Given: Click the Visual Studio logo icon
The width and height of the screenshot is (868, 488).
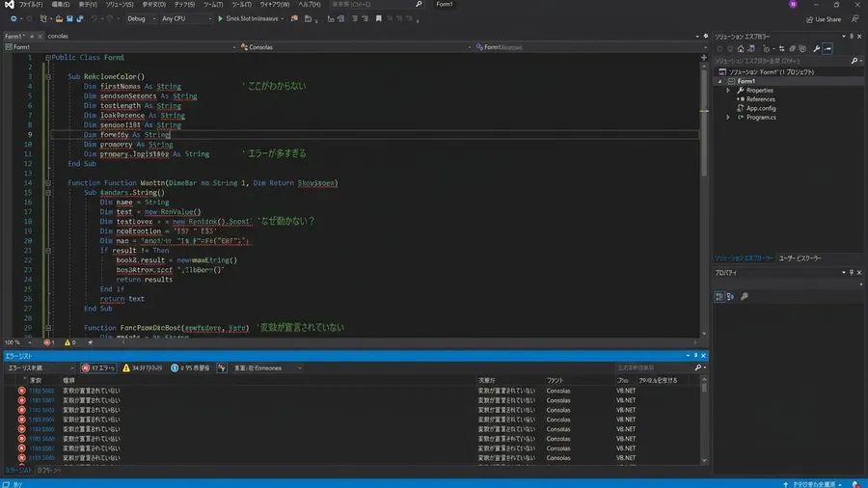Looking at the screenshot, I should click(9, 5).
